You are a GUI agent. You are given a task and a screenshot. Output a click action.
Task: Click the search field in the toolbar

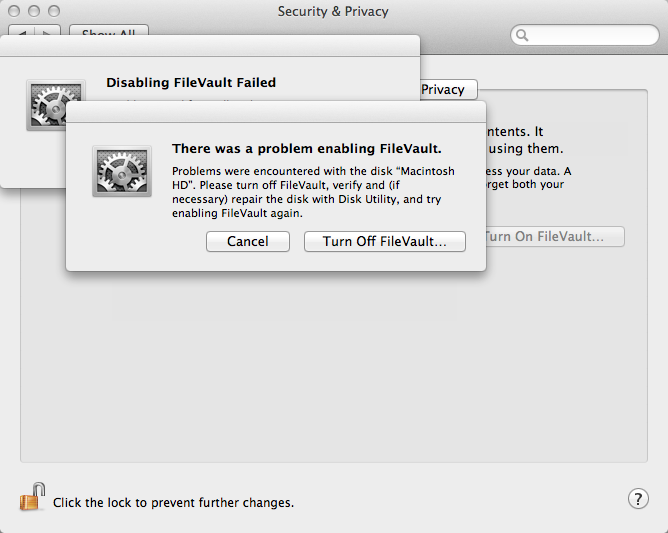tap(584, 35)
